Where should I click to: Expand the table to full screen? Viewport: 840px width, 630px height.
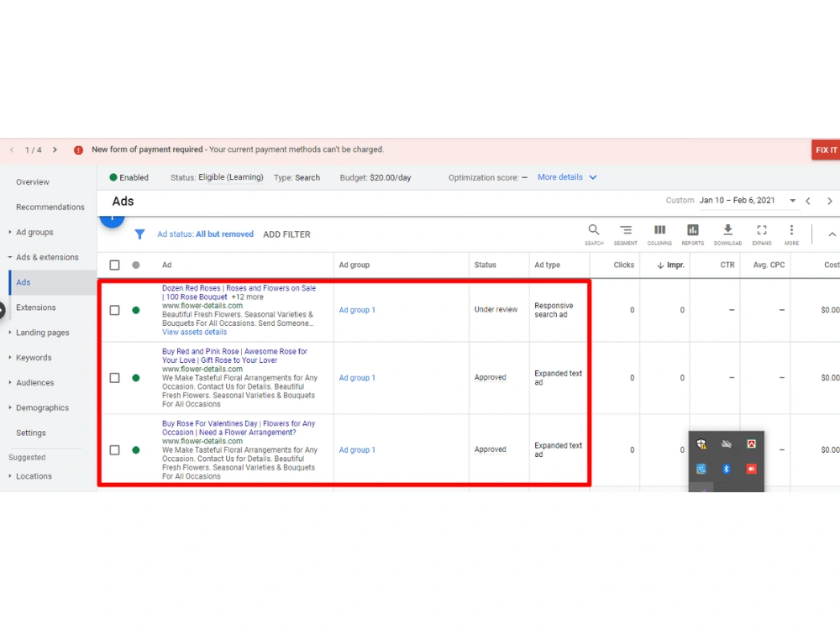coord(762,234)
